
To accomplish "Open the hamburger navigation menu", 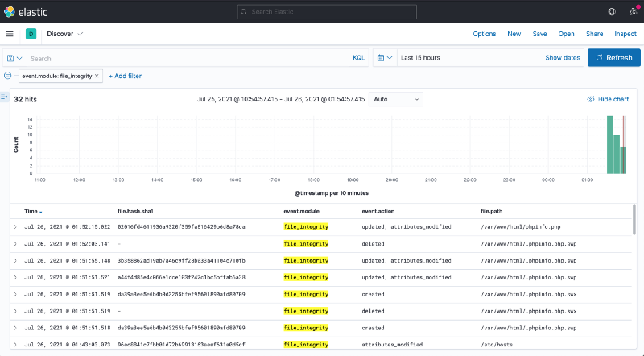I will (10, 34).
